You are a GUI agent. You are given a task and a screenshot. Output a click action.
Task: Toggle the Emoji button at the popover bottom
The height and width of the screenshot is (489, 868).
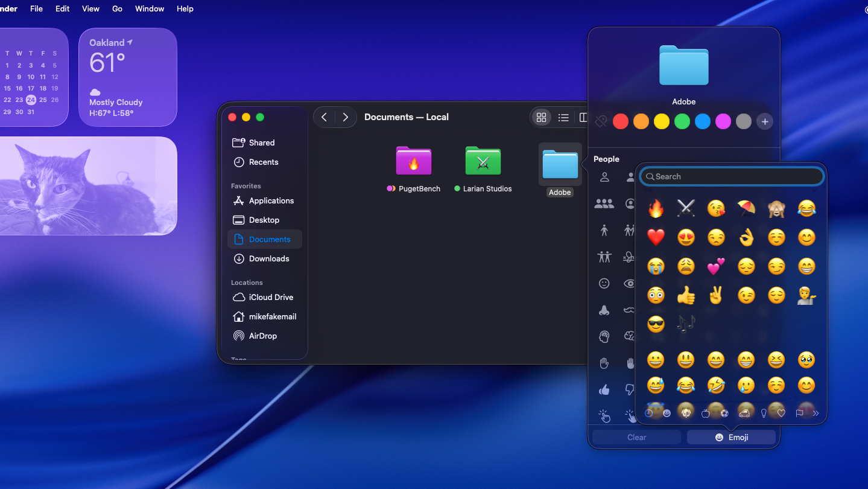coord(731,436)
